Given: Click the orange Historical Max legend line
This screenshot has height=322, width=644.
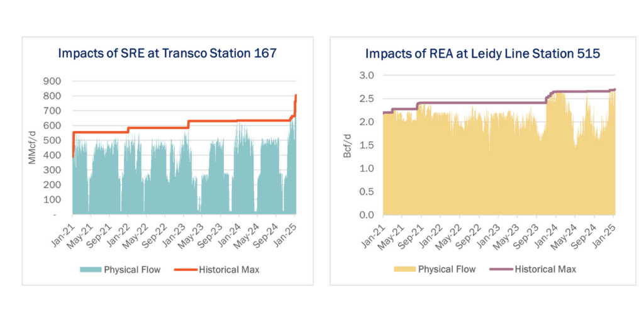Looking at the screenshot, I should coord(186,270).
